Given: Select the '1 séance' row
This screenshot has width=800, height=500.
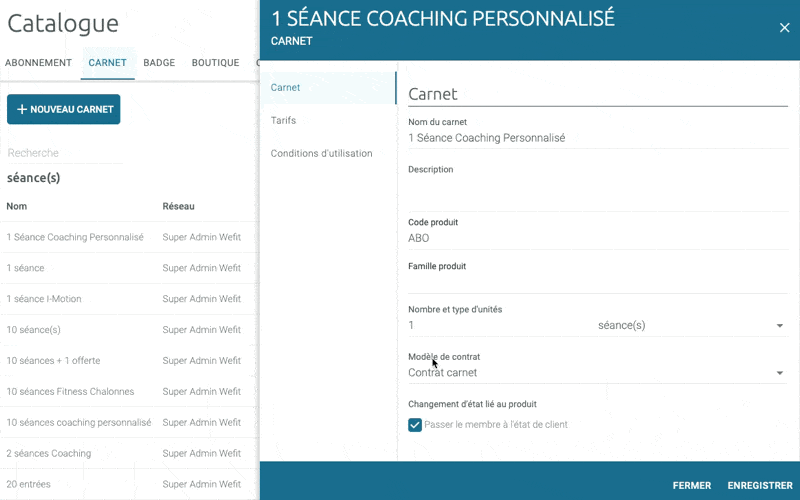Looking at the screenshot, I should (x=128, y=268).
